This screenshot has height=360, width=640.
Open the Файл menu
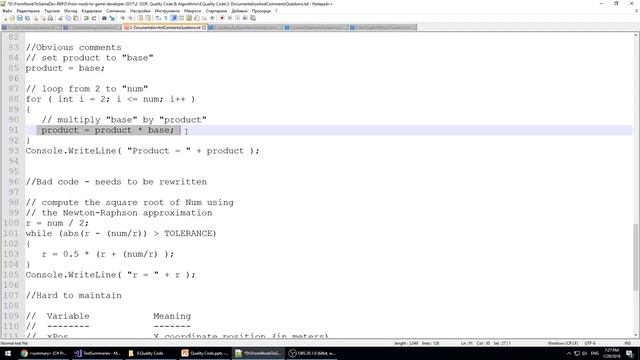coord(7,11)
